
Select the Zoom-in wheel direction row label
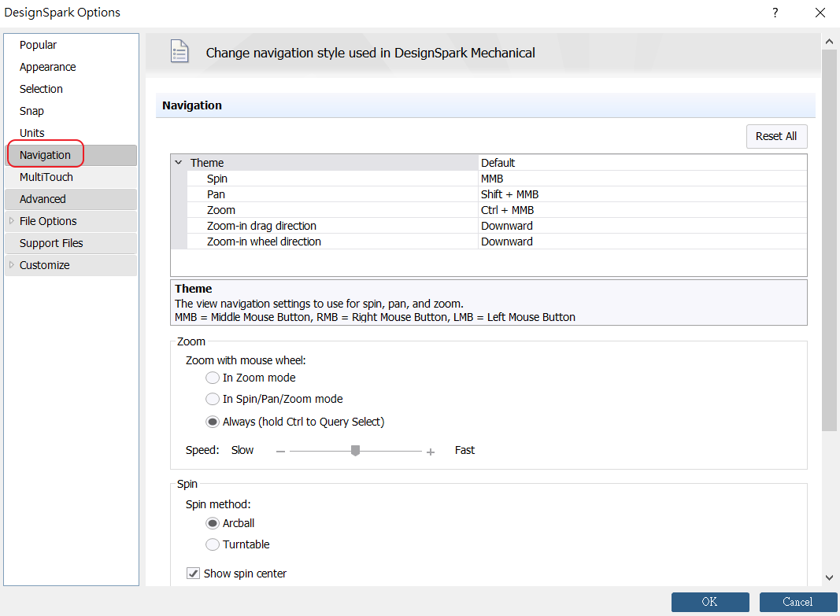pyautogui.click(x=264, y=242)
